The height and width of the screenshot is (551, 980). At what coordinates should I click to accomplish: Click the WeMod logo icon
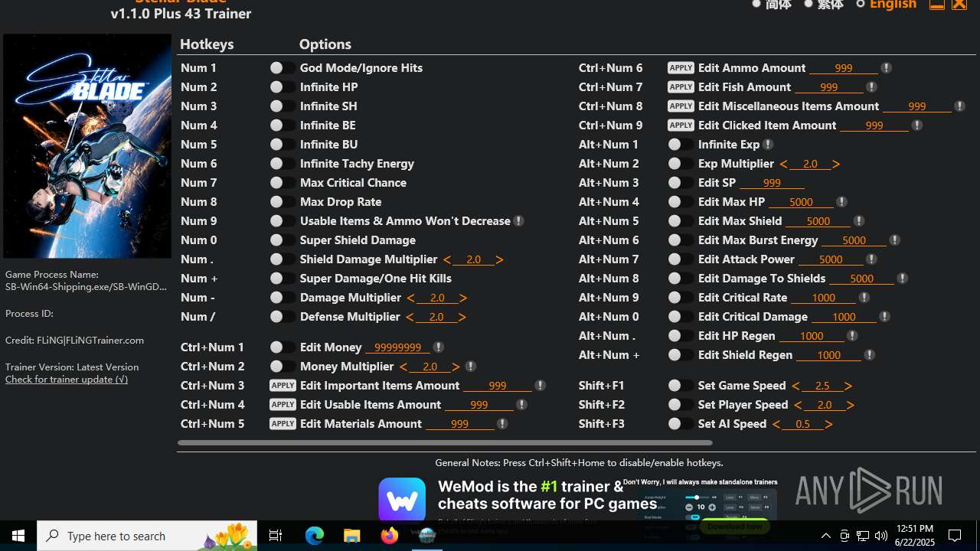coord(402,500)
